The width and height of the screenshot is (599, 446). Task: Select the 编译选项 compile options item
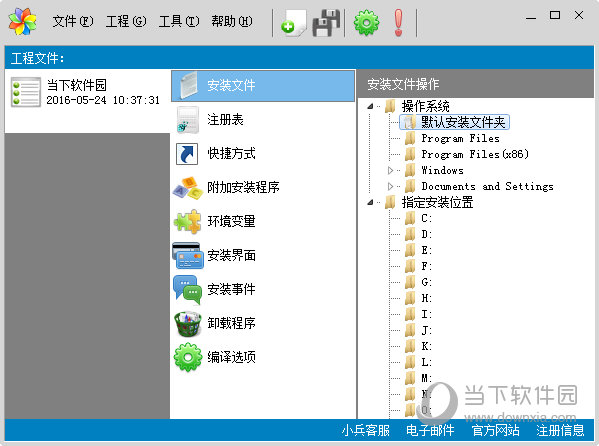[263, 357]
